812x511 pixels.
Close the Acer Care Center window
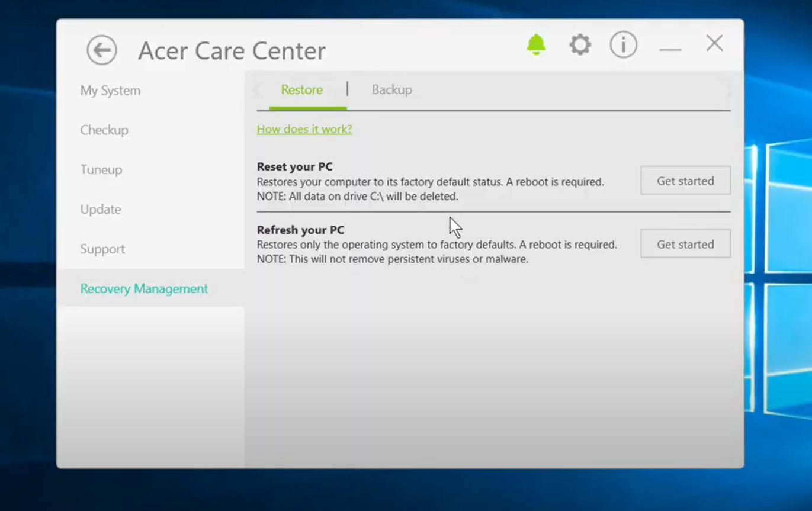tap(714, 43)
